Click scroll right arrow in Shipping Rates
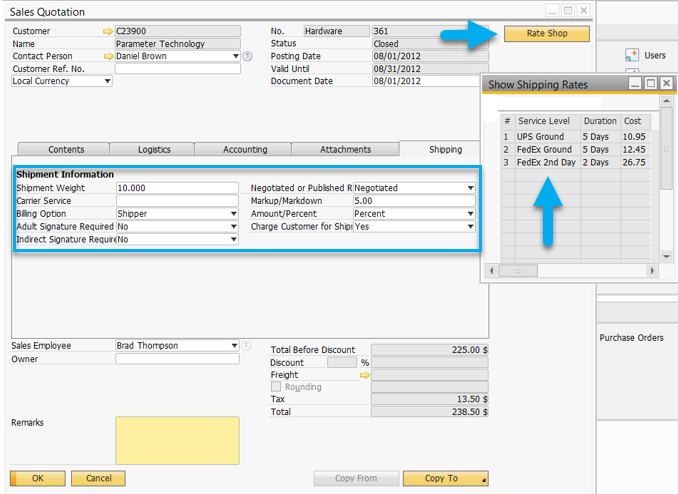The height and width of the screenshot is (494, 678). pos(652,271)
